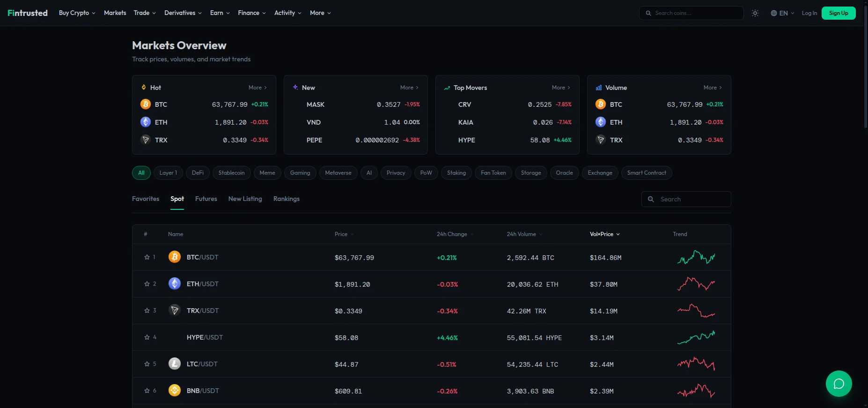This screenshot has height=408, width=868.
Task: Click the TRX/USDT row coin icon
Action: (175, 311)
